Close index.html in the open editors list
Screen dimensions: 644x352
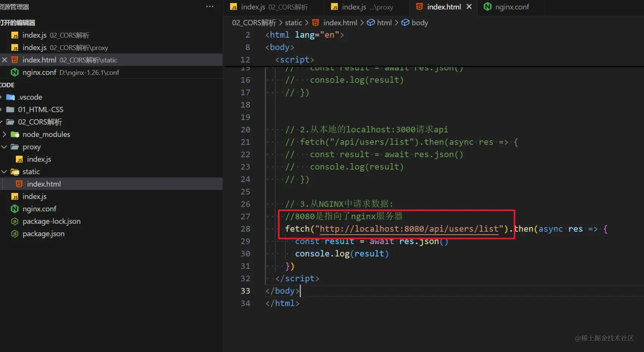pyautogui.click(x=4, y=60)
